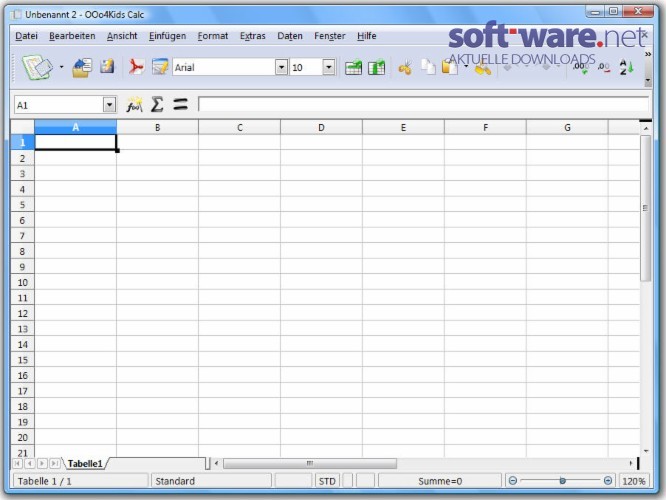Open the Bearbeiten menu
This screenshot has width=666, height=500.
[72, 36]
